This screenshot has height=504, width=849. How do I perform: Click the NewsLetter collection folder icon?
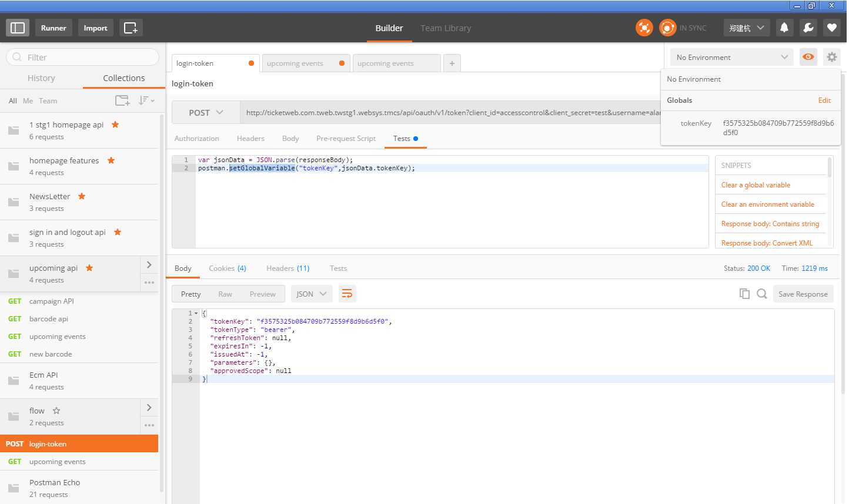pyautogui.click(x=14, y=202)
